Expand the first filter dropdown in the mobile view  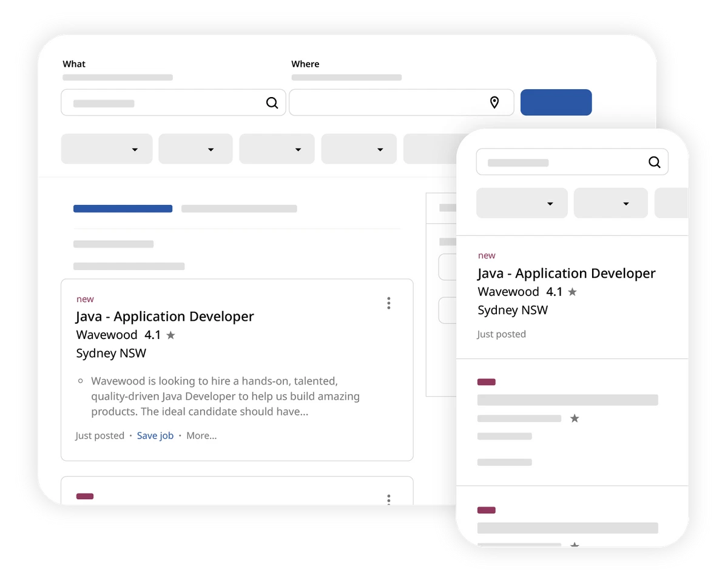[x=522, y=203]
